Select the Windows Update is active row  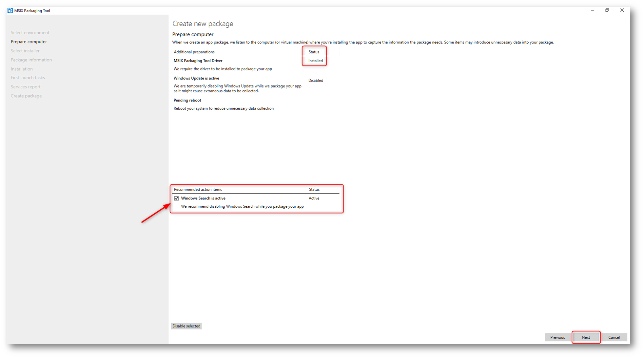(255, 85)
